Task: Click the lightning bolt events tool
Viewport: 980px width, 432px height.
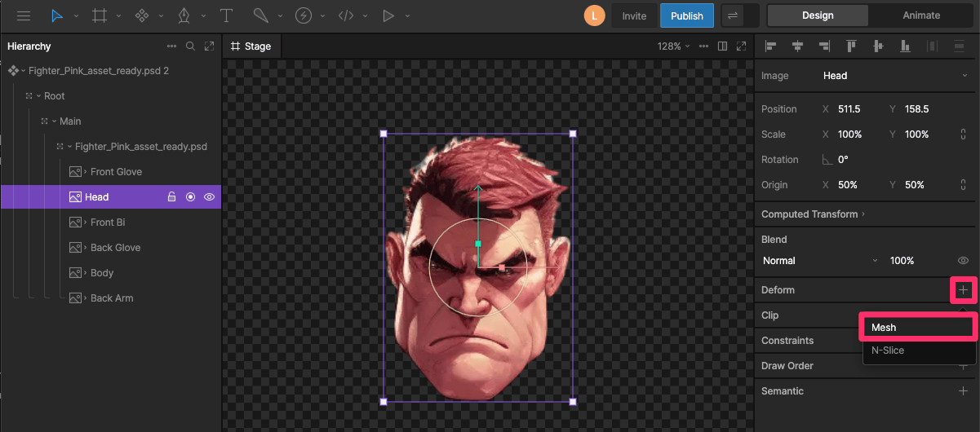Action: click(x=304, y=15)
